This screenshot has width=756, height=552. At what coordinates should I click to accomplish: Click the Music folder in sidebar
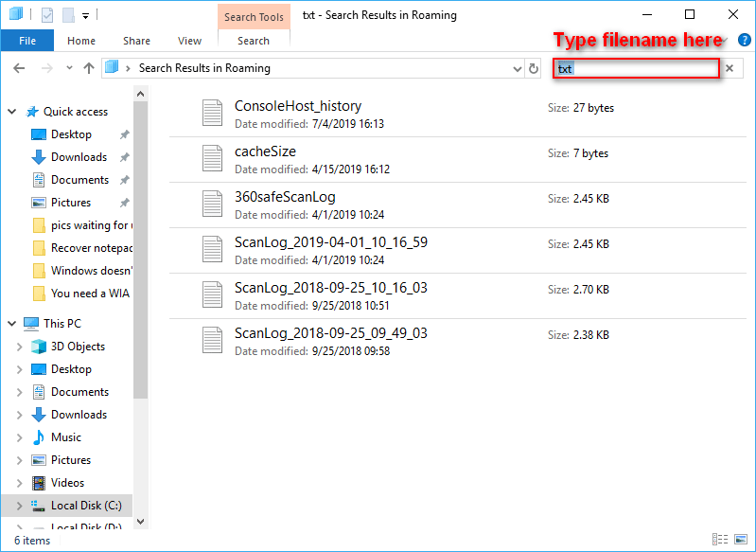coord(65,437)
